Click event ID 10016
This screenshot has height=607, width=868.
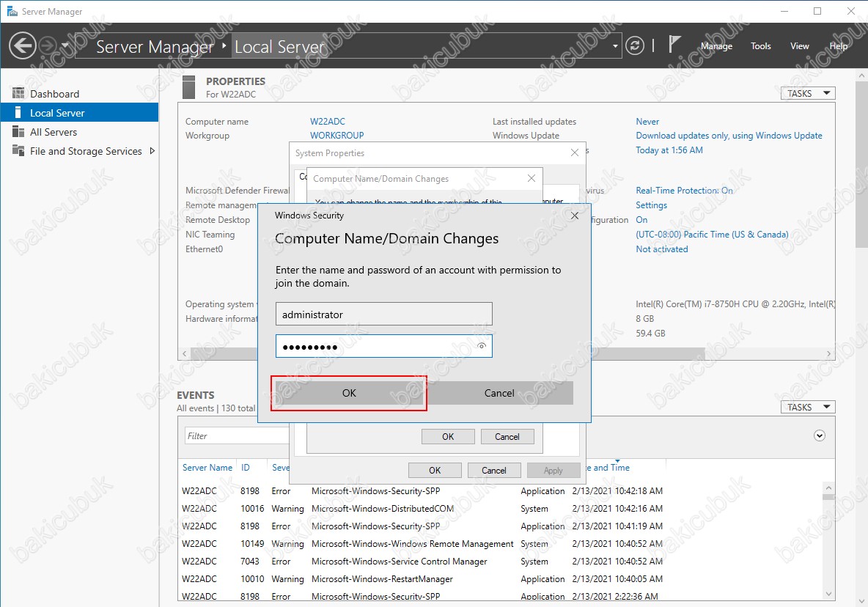(x=252, y=509)
